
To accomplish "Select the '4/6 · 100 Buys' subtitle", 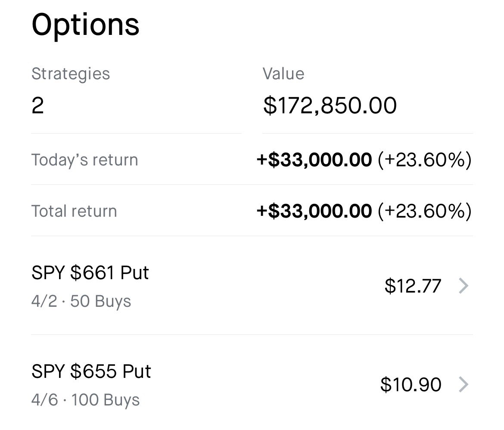I will 85,400.
